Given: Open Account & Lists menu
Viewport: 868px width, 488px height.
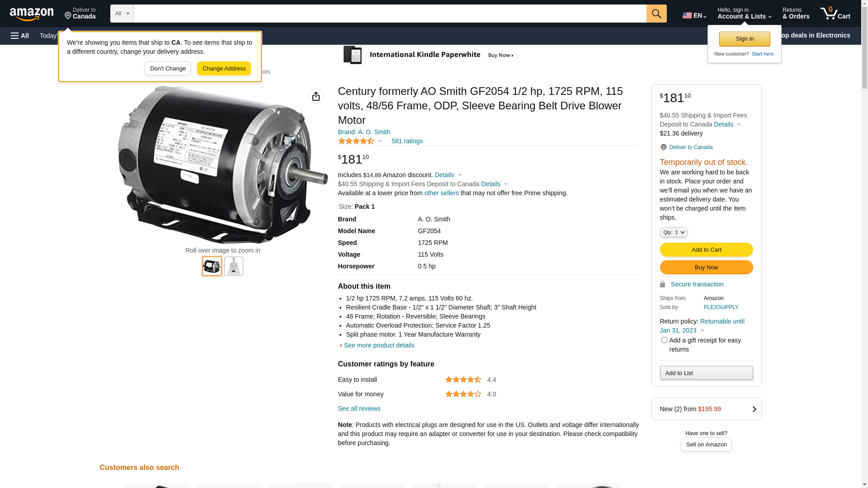Looking at the screenshot, I should (x=744, y=14).
